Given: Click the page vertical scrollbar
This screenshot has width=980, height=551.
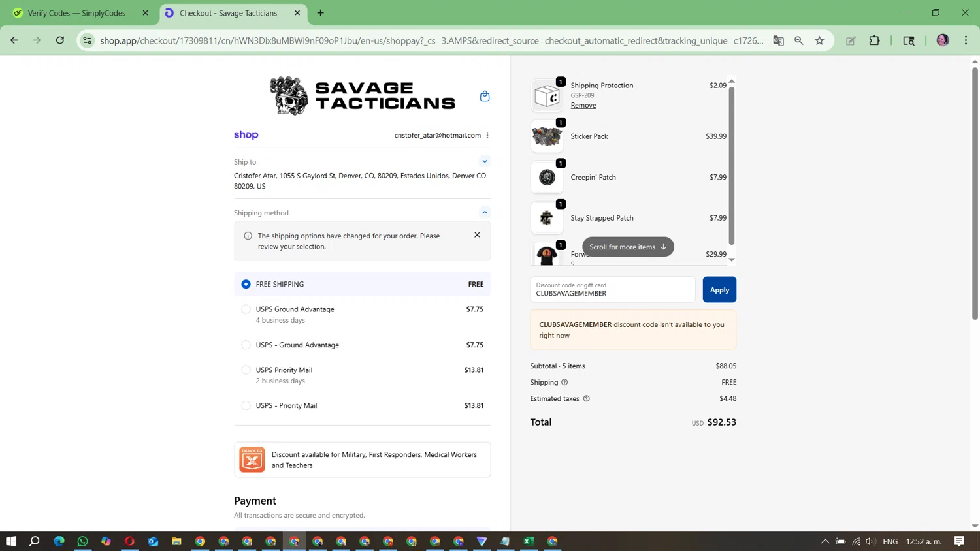Looking at the screenshot, I should [x=975, y=193].
